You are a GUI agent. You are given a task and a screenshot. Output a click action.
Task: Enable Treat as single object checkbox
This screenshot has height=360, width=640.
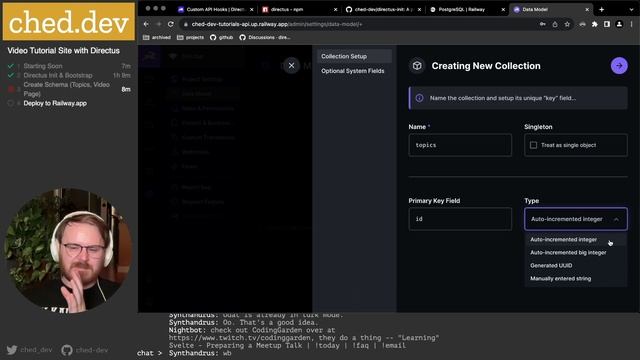(x=533, y=145)
